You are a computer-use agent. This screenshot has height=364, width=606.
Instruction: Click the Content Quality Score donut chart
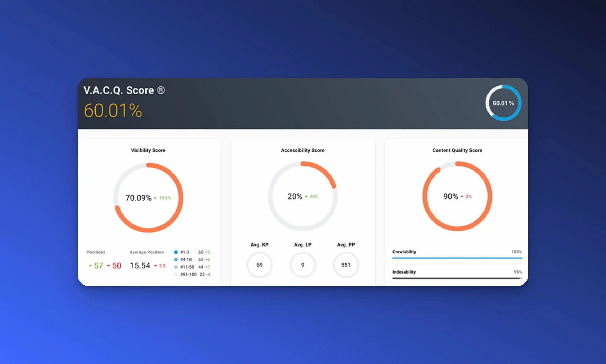point(457,196)
